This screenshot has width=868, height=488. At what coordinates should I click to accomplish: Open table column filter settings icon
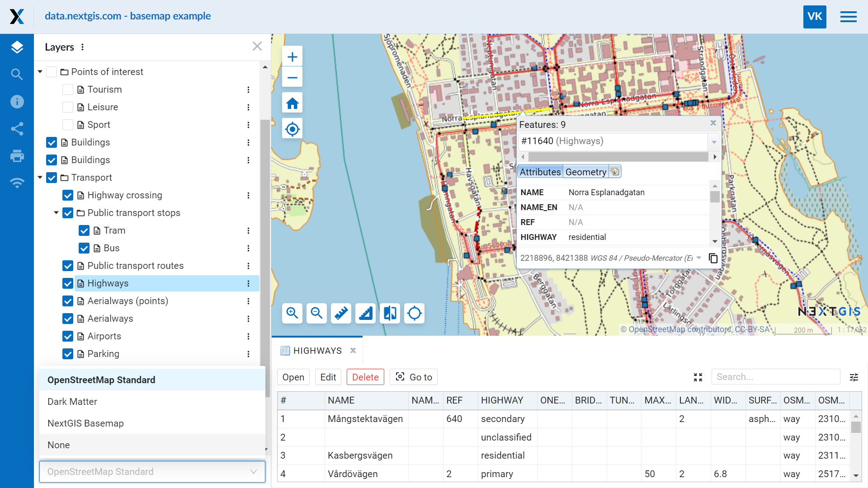point(854,377)
